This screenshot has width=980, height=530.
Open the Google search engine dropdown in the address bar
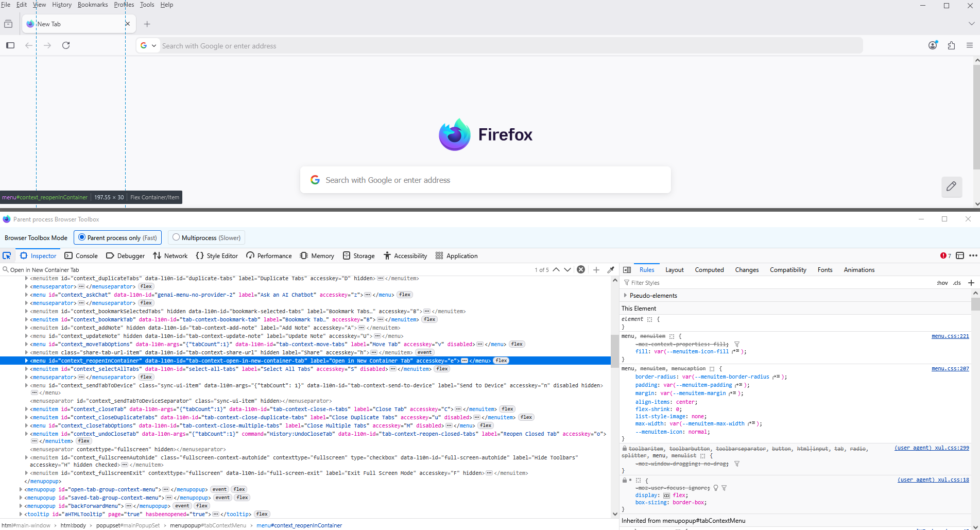click(148, 45)
